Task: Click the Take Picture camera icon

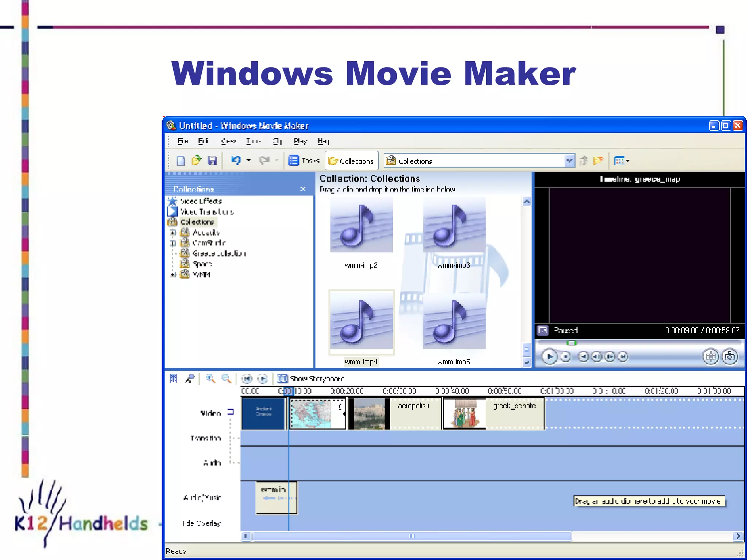Action: click(x=730, y=356)
